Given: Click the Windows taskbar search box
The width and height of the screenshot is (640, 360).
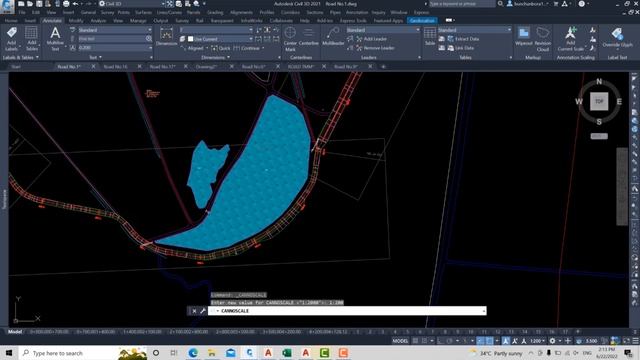Looking at the screenshot, I should (84, 353).
